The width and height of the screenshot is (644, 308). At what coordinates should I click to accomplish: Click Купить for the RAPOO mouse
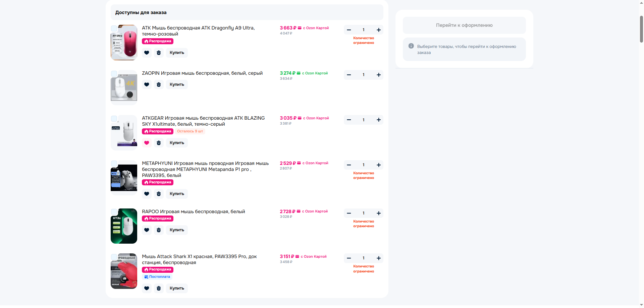point(177,230)
